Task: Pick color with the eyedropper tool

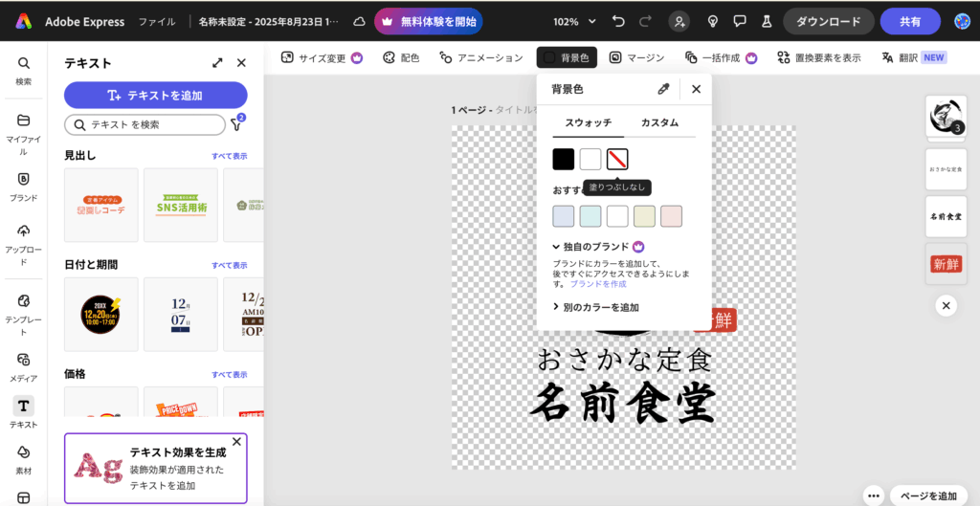Action: (x=663, y=89)
